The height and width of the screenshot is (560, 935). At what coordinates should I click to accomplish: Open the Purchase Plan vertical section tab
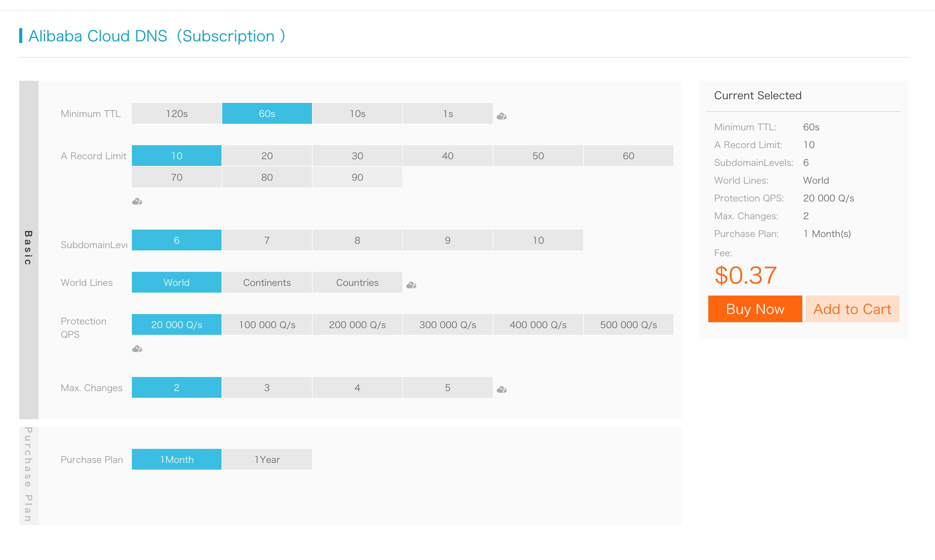(29, 476)
